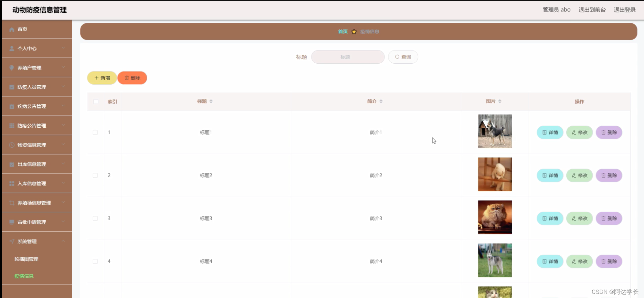Collapse the 系统管理 menu chevron
Viewport: 644px width, 298px height.
click(63, 241)
